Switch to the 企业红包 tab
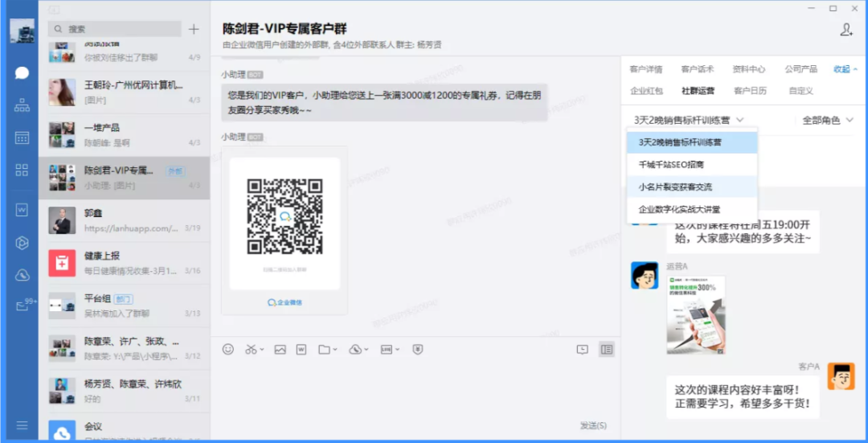The width and height of the screenshot is (868, 443). point(645,91)
